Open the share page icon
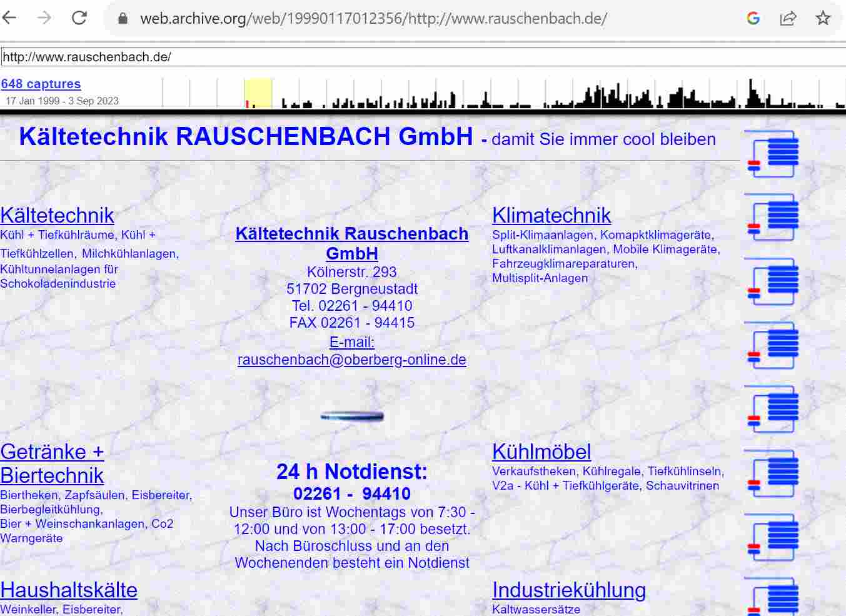This screenshot has width=846, height=616. click(788, 18)
